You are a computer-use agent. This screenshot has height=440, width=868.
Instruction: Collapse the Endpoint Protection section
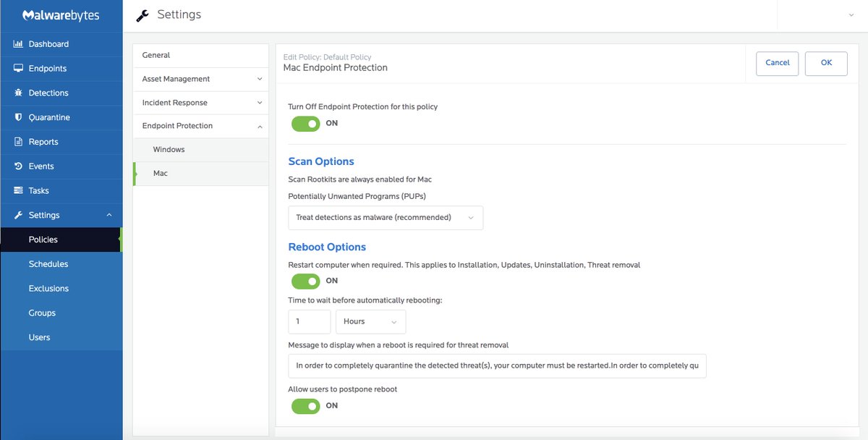(200, 126)
